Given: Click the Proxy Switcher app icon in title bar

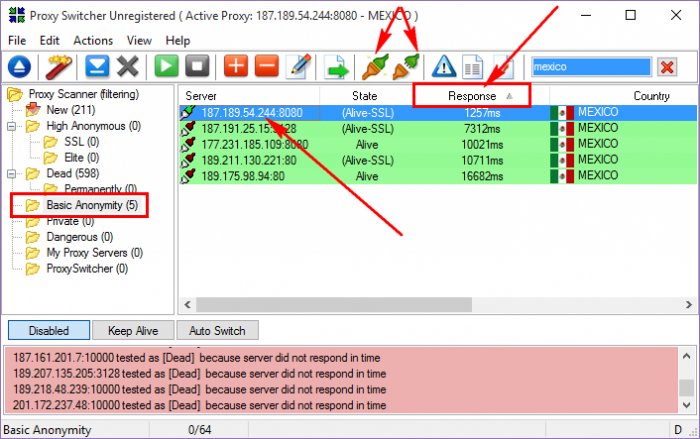Looking at the screenshot, I should [x=17, y=15].
